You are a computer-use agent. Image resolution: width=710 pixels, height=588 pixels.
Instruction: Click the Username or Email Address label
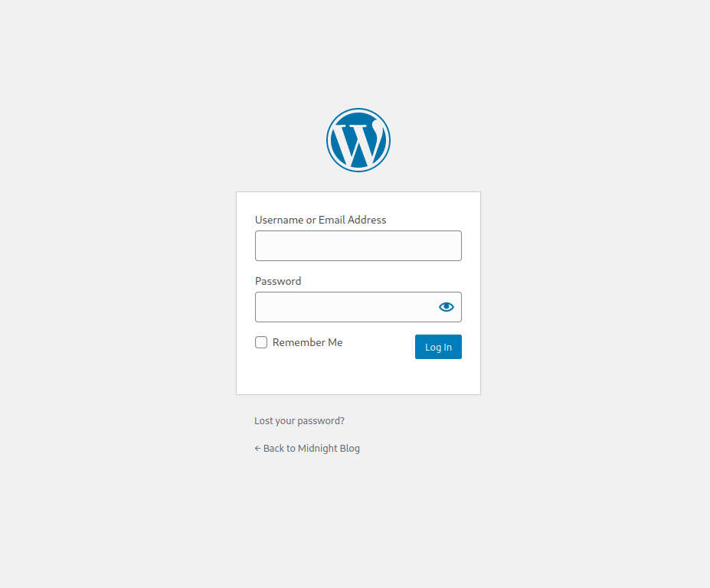[321, 220]
